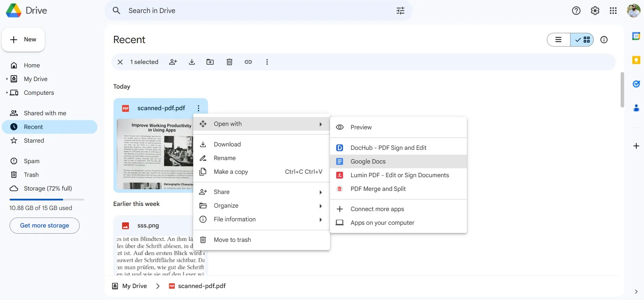Click Connect more apps
644x300 pixels.
(398, 209)
